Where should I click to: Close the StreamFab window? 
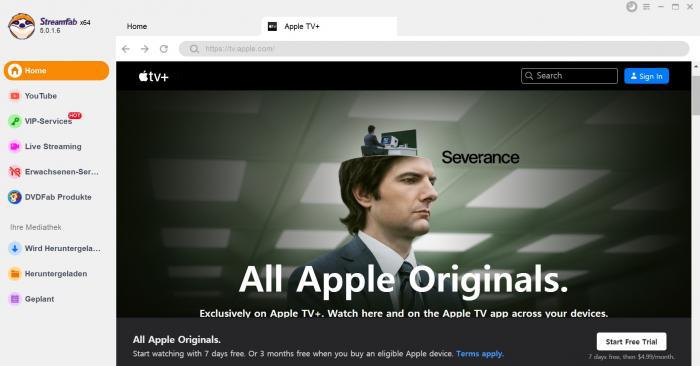(x=690, y=7)
